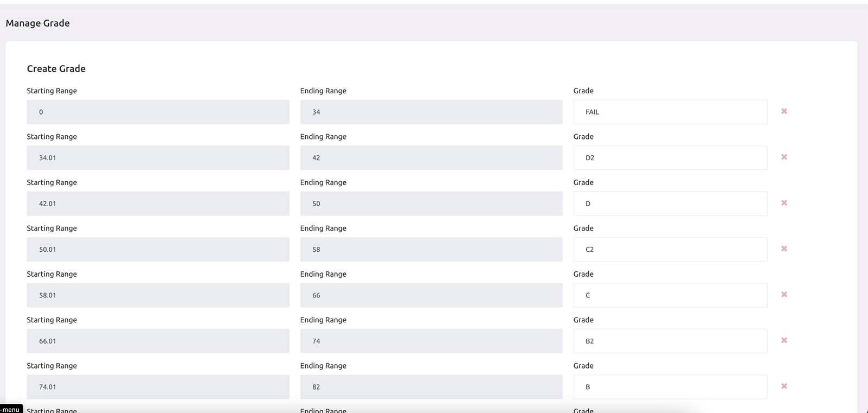Focus the Ending Range field showing 74
Viewport: 868px width, 413px height.
[x=431, y=341]
